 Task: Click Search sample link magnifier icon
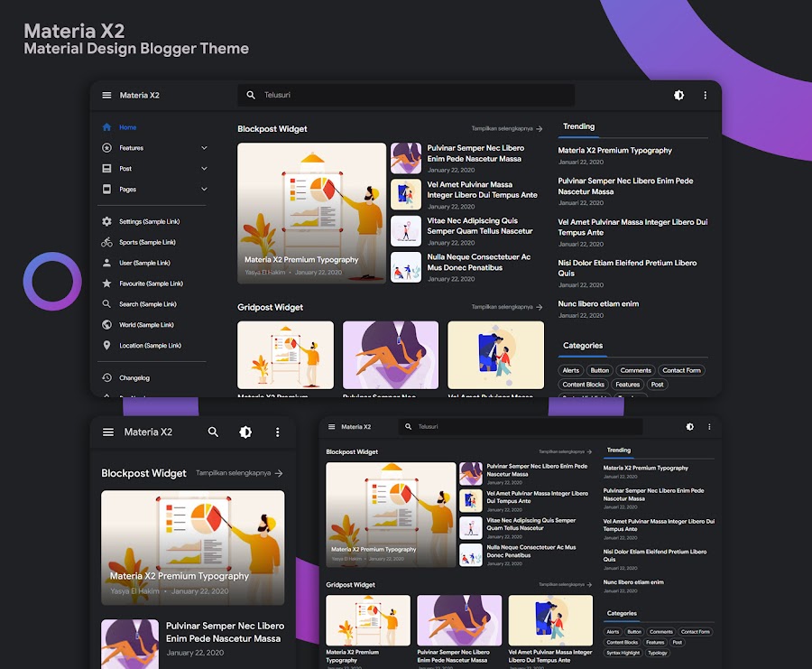[x=106, y=304]
